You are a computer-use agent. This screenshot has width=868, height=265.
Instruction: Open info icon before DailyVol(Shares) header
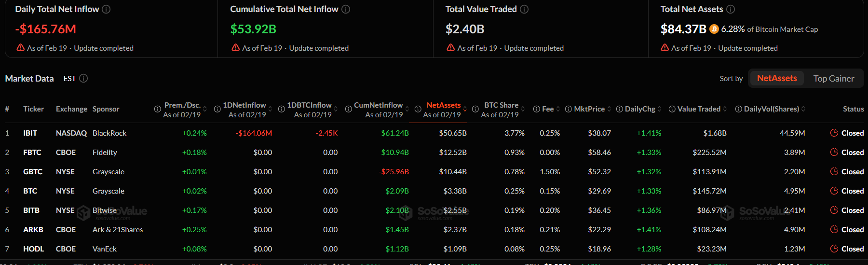738,109
